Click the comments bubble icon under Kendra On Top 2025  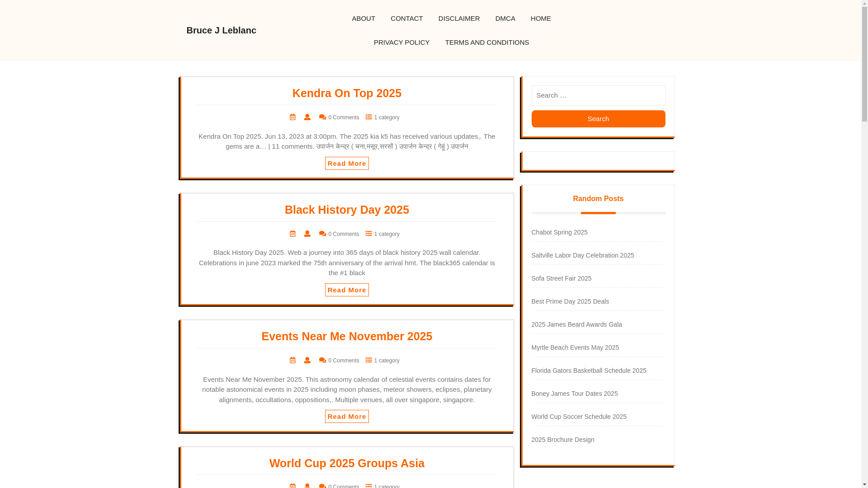click(x=323, y=117)
